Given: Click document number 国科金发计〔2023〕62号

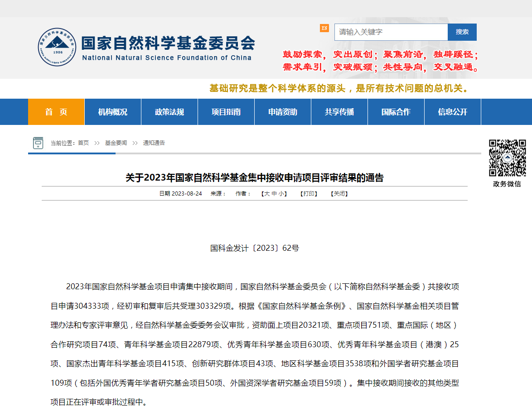Looking at the screenshot, I should pos(255,248).
